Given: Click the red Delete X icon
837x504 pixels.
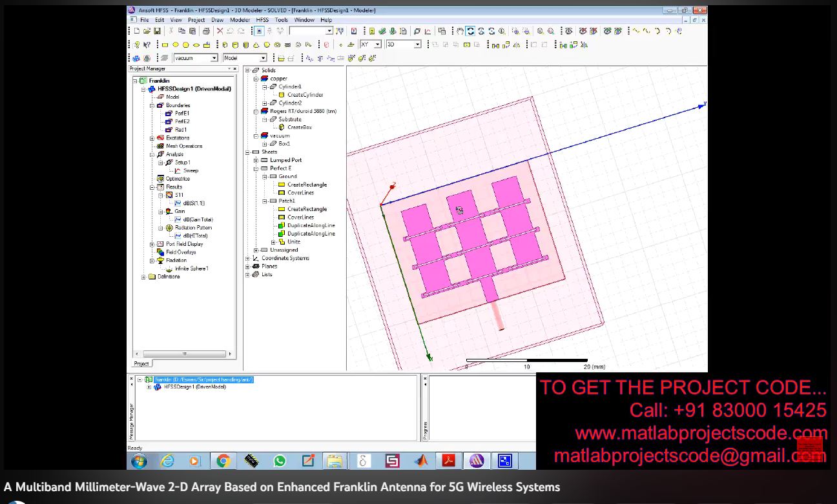Looking at the screenshot, I should click(x=220, y=31).
